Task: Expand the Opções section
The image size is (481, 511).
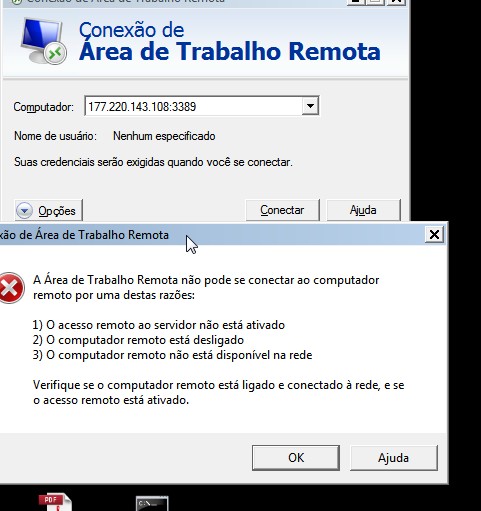Action: pyautogui.click(x=48, y=210)
